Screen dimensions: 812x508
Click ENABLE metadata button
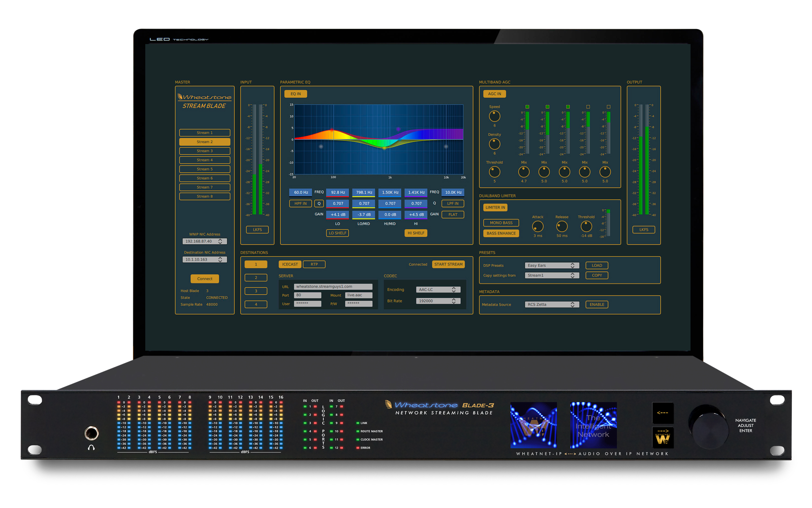tap(597, 304)
